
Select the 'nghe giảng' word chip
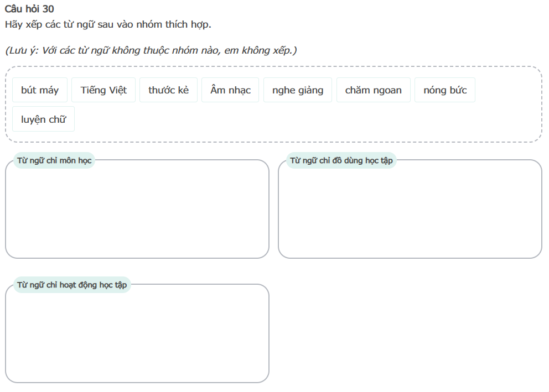click(298, 90)
